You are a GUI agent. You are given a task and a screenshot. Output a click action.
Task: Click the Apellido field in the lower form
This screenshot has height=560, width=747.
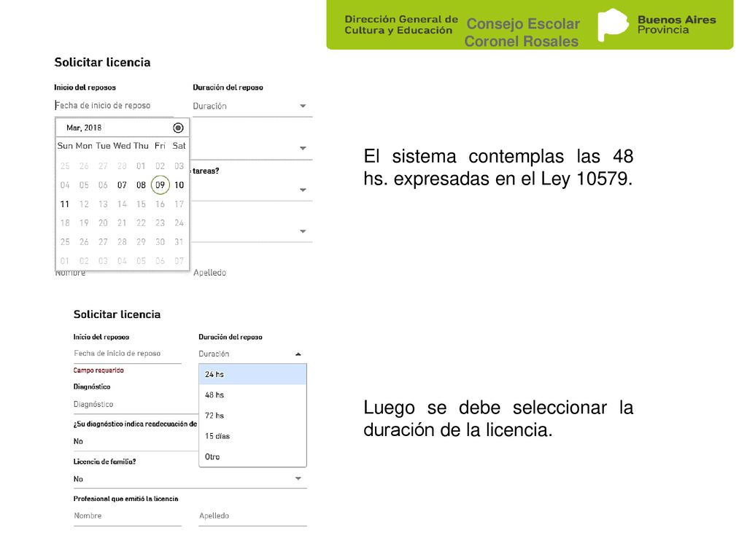pyautogui.click(x=252, y=516)
